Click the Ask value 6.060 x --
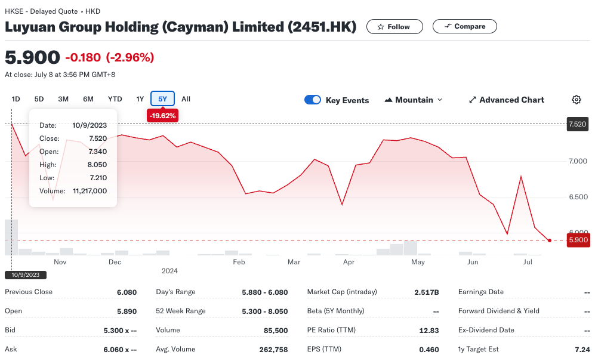The height and width of the screenshot is (364, 595). pyautogui.click(x=120, y=350)
